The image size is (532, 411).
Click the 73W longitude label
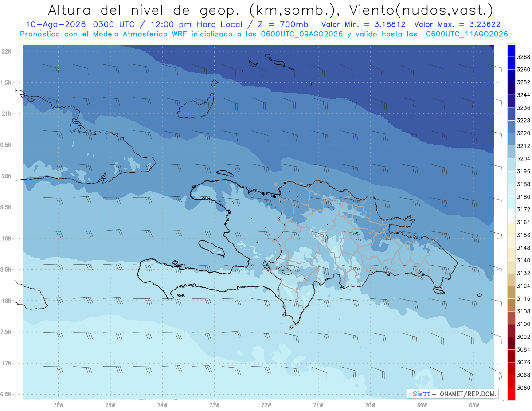pos(214,405)
